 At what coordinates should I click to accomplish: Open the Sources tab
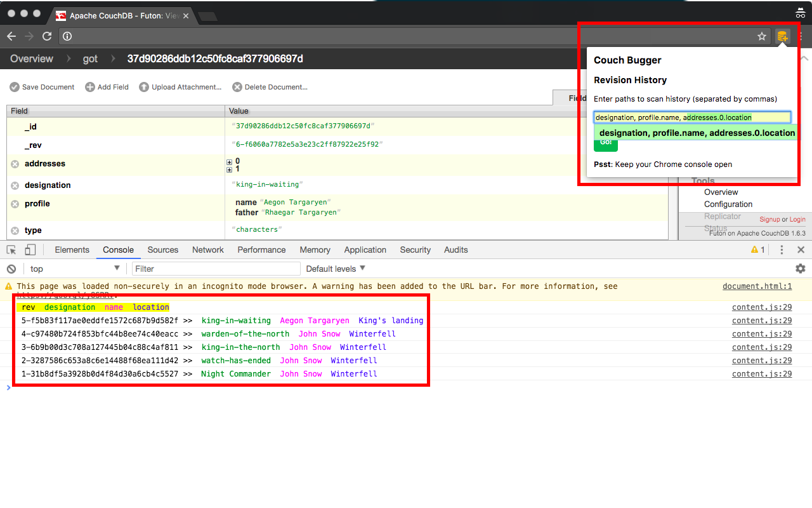point(163,250)
